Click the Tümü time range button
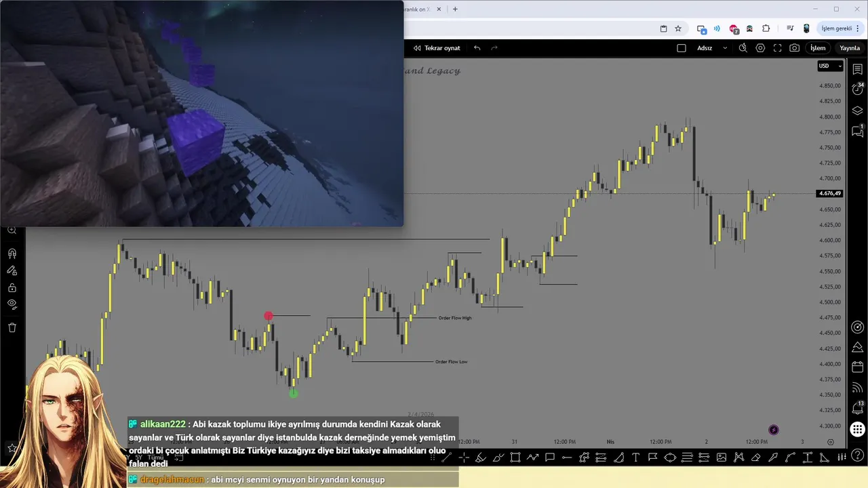The image size is (868, 488). pos(155,457)
